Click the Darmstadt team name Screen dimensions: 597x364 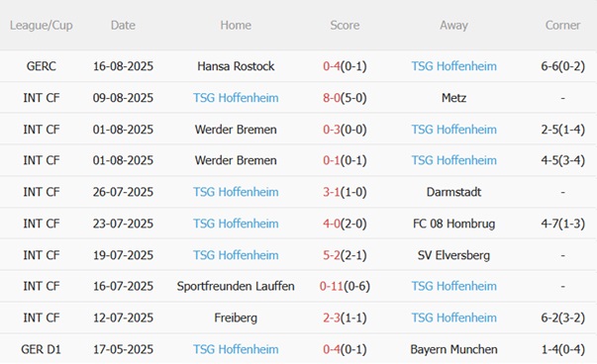click(x=453, y=192)
